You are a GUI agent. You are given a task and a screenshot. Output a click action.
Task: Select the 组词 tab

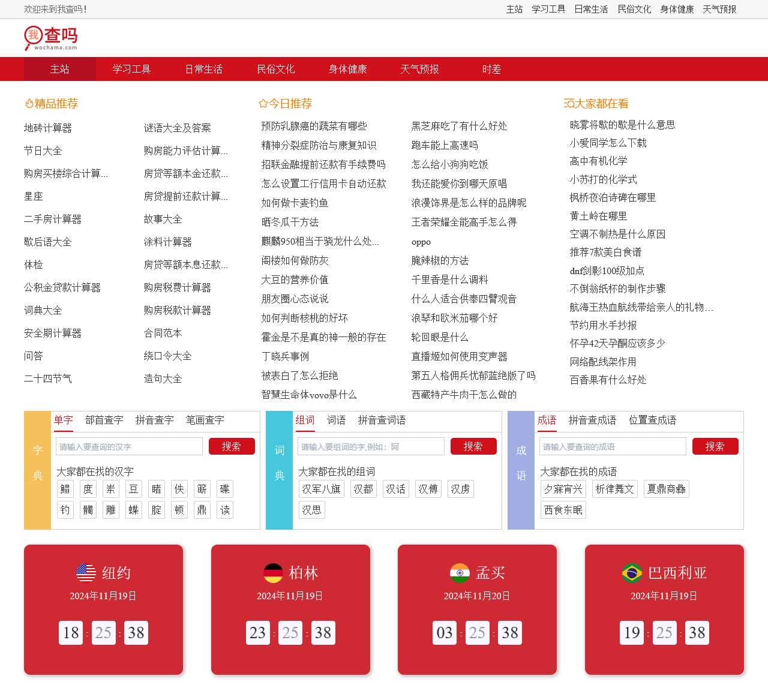tap(305, 420)
